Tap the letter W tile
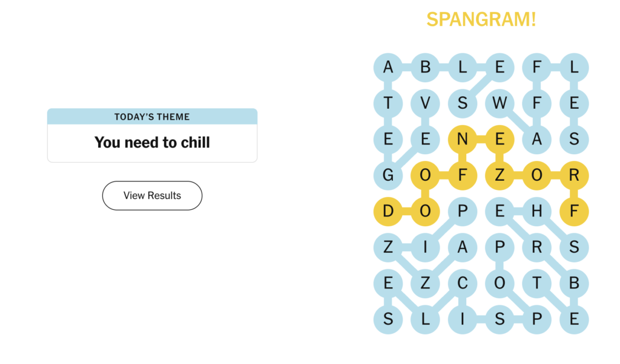 click(x=500, y=103)
